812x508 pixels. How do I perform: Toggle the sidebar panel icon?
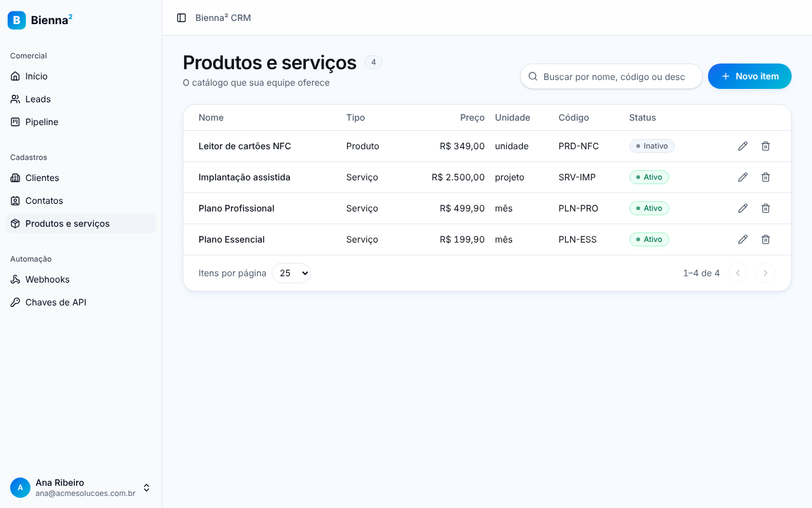pos(181,18)
